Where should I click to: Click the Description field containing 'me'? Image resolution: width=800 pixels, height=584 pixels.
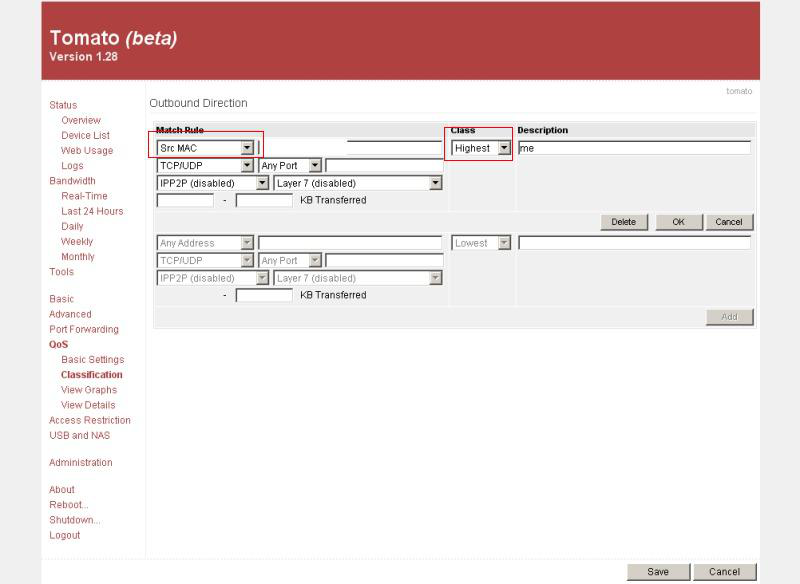pyautogui.click(x=635, y=148)
